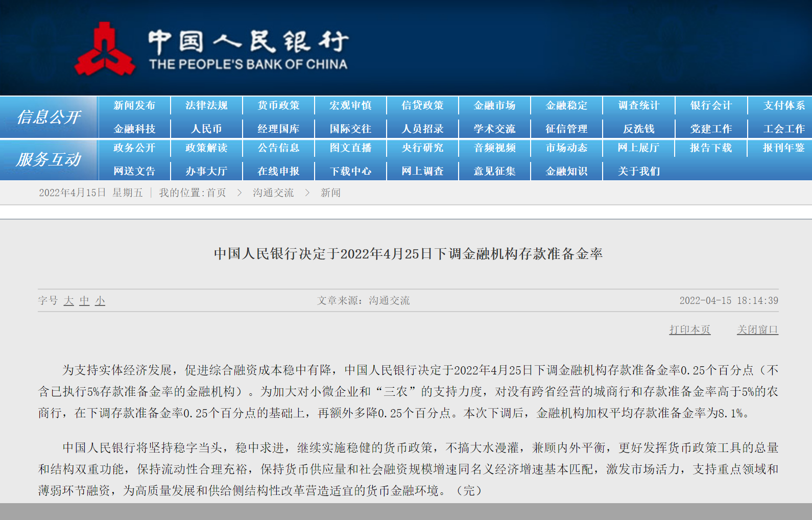Open 宏观审慎 navigation item
812x520 pixels.
[350, 105]
